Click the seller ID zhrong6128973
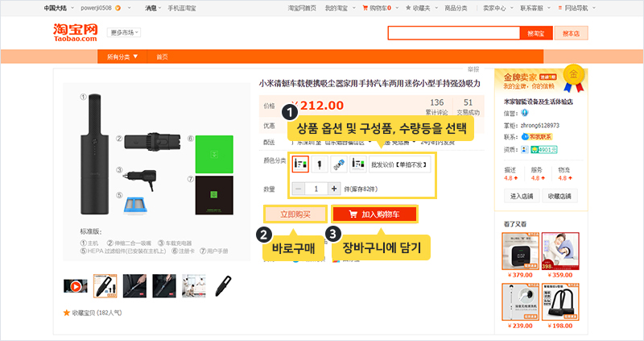644x341 pixels. click(x=539, y=126)
